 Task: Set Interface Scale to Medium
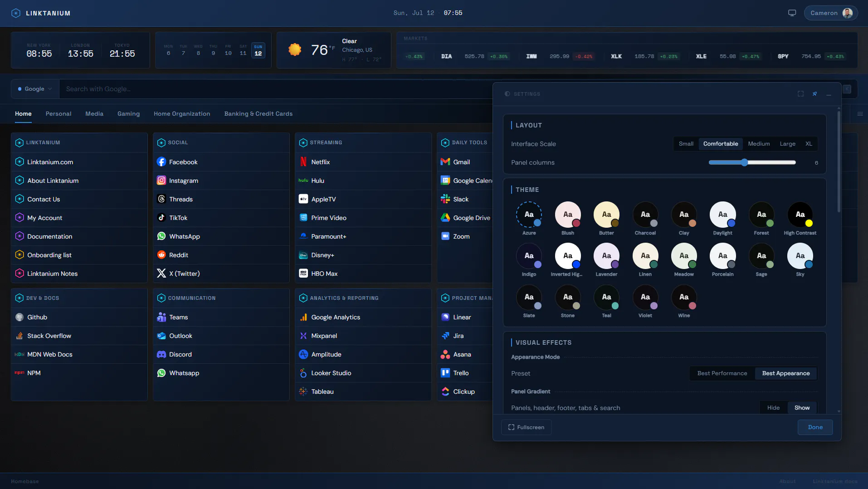[x=759, y=144]
